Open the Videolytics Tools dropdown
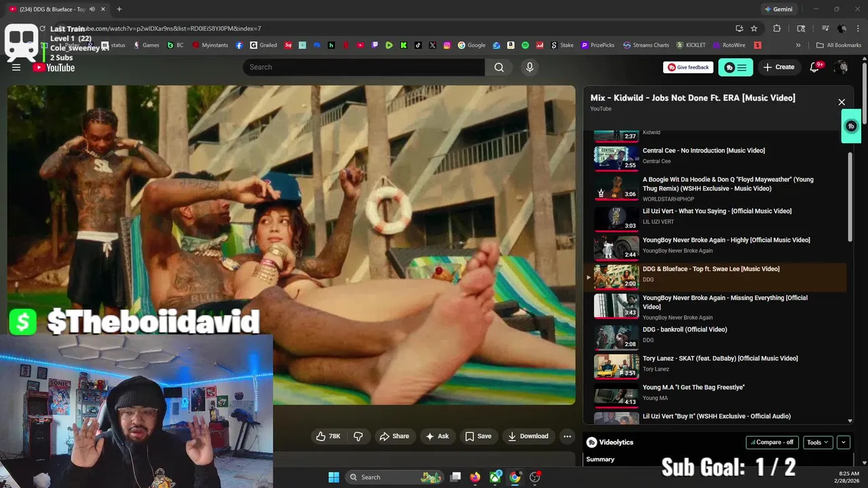 pos(817,443)
